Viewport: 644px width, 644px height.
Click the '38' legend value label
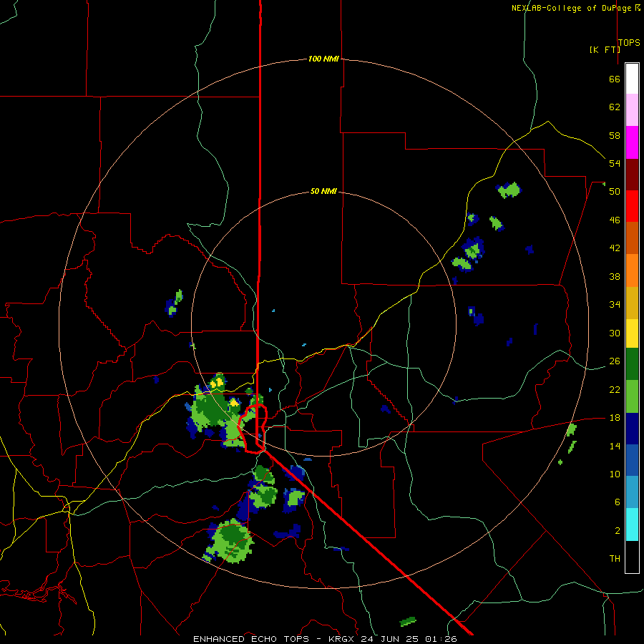point(615,277)
